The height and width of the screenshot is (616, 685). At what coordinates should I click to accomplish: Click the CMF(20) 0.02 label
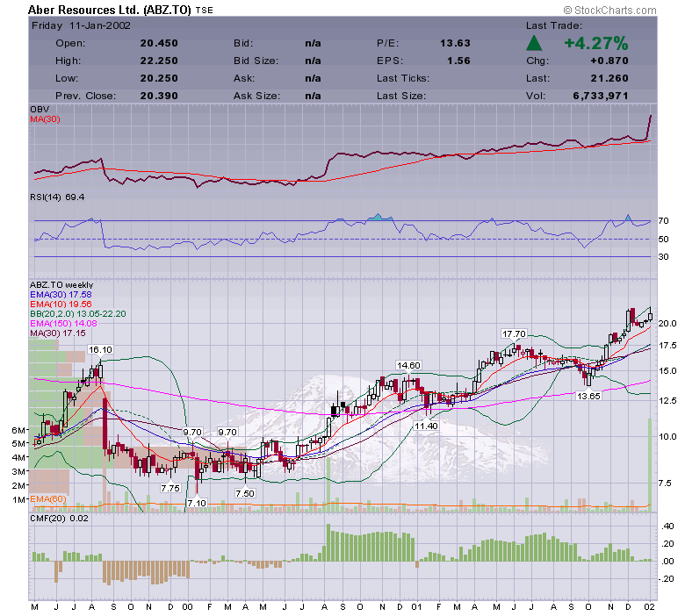pos(59,519)
